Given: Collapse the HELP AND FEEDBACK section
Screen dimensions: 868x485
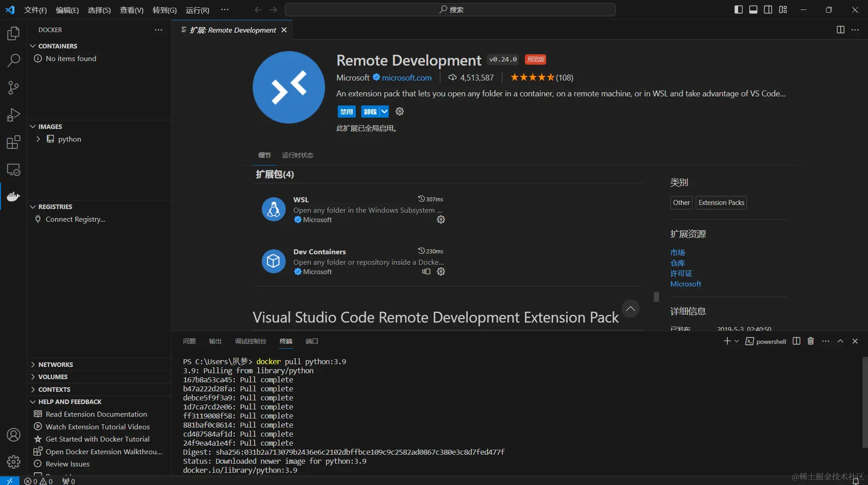Looking at the screenshot, I should 33,402.
